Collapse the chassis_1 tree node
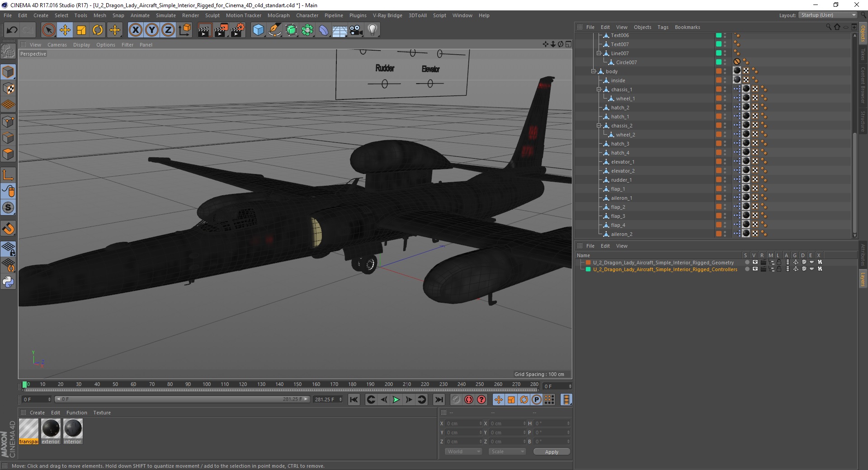This screenshot has height=470, width=868. [599, 89]
